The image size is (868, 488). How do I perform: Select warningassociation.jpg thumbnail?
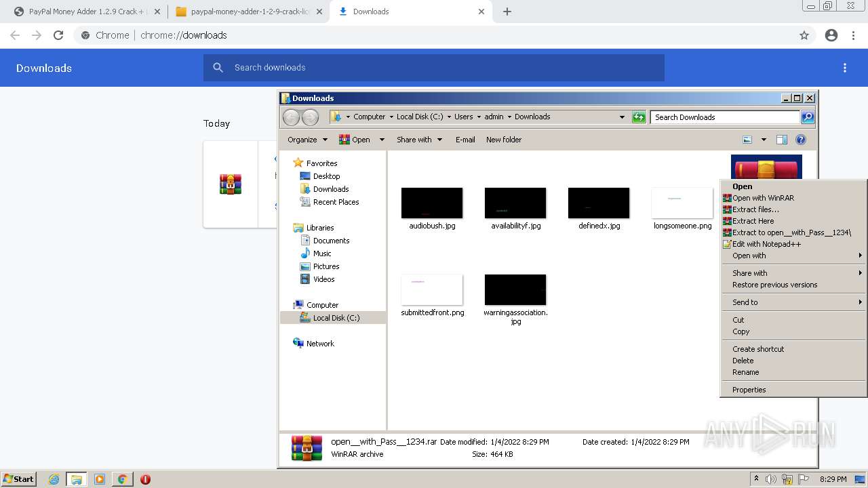515,290
